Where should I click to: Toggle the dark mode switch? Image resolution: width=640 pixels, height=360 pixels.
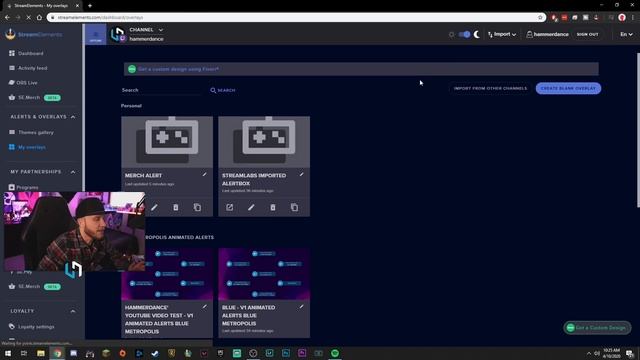[464, 34]
